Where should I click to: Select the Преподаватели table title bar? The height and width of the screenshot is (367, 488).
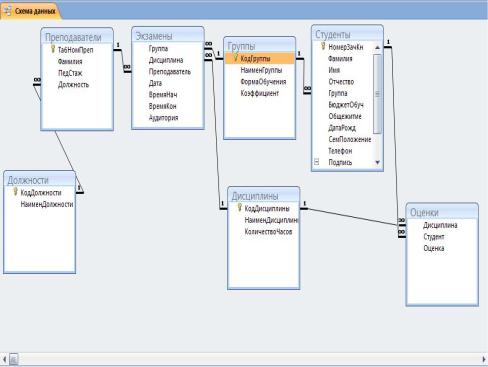[77, 36]
